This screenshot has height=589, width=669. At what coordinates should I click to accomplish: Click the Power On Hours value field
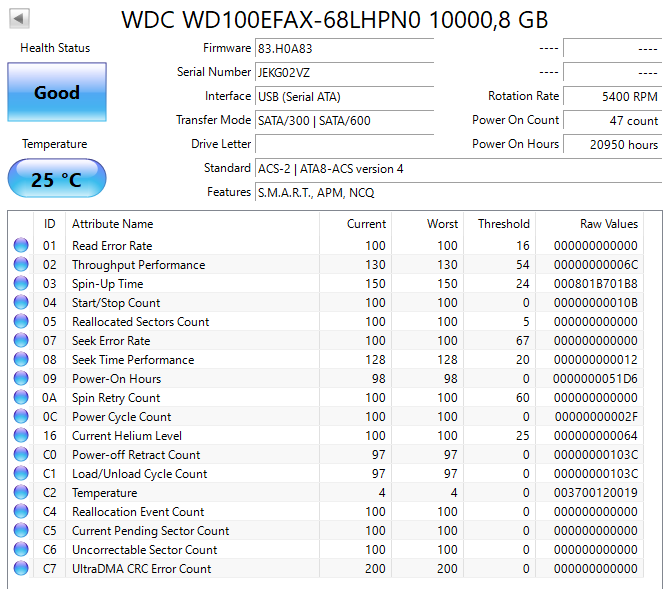click(x=612, y=144)
